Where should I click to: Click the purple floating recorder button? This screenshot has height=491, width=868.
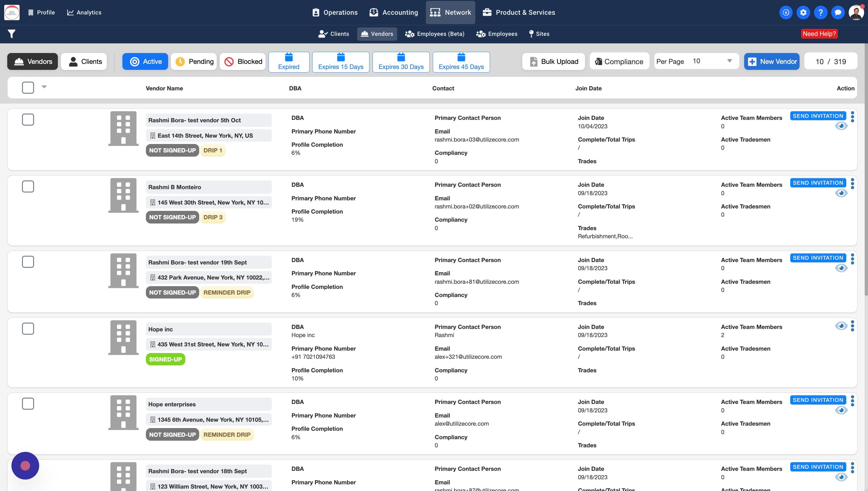coord(25,466)
